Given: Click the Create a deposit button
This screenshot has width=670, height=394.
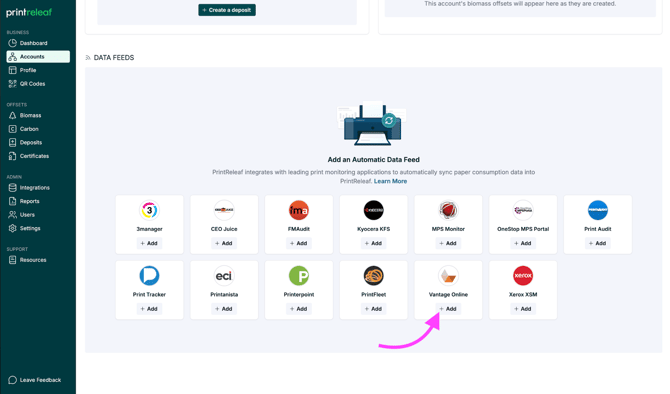Looking at the screenshot, I should pos(227,10).
